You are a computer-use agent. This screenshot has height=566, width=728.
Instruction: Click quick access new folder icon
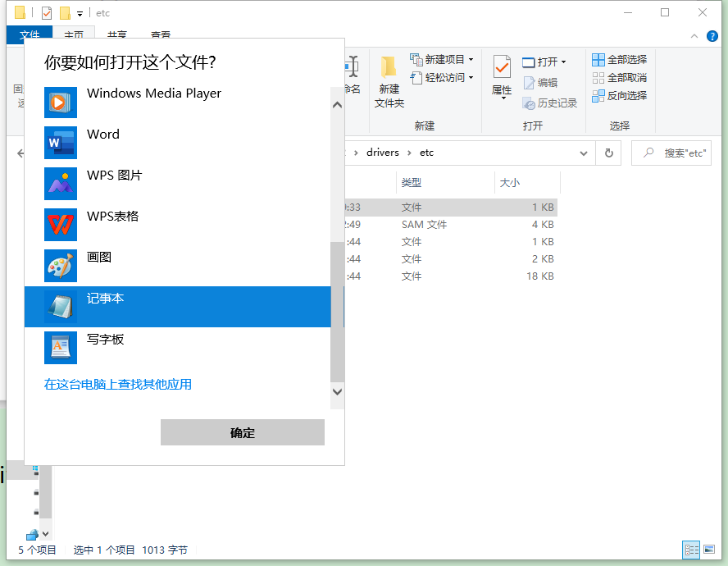[x=66, y=13]
